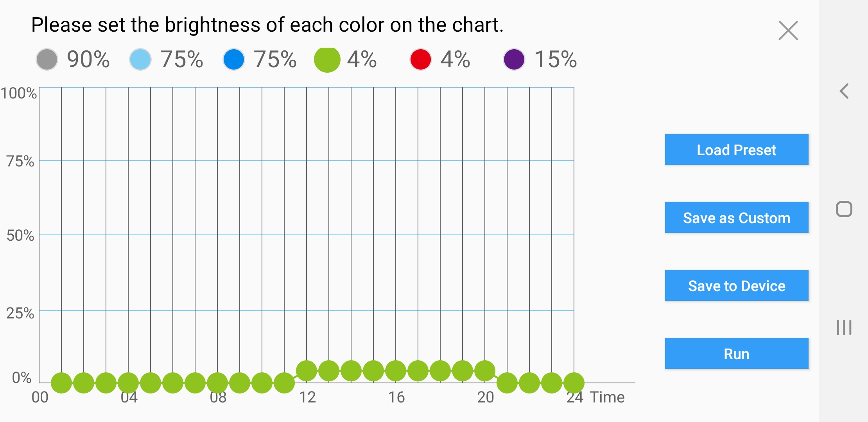Select the dark blue color channel

click(x=234, y=59)
